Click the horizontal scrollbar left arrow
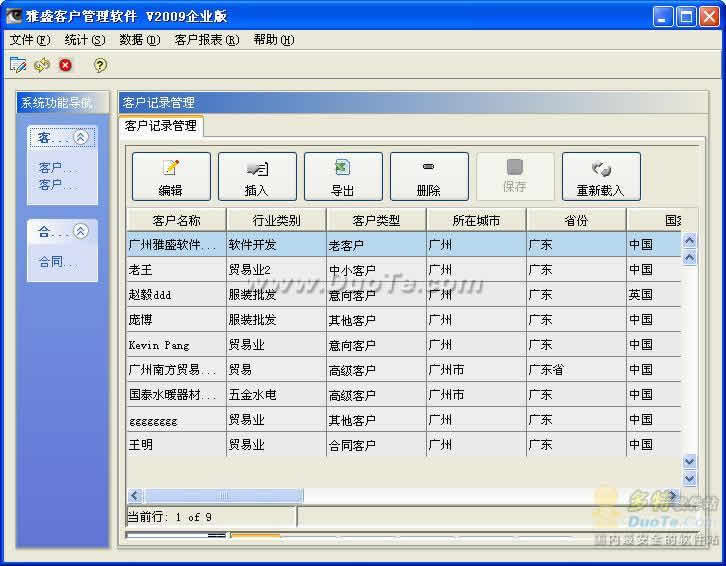Image resolution: width=726 pixels, height=566 pixels. [135, 496]
